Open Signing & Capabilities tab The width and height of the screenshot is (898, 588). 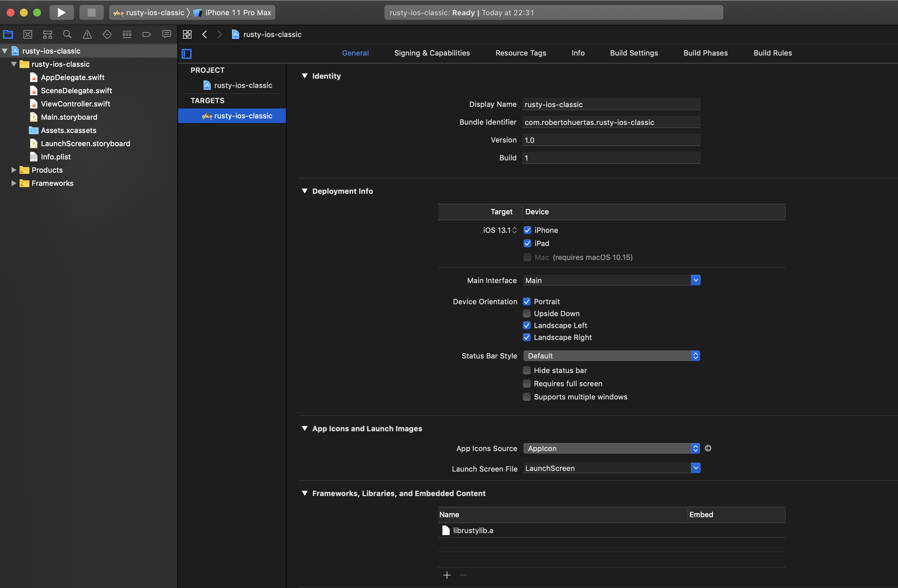tap(432, 53)
